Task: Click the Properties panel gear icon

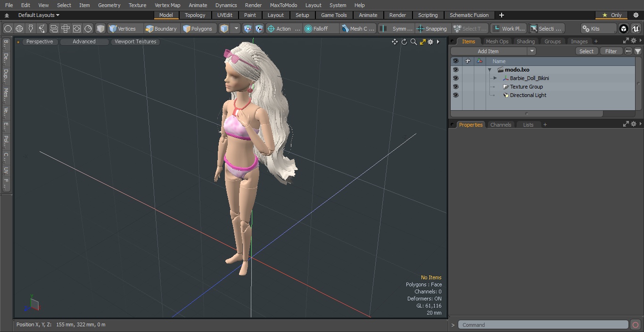Action: tap(634, 124)
